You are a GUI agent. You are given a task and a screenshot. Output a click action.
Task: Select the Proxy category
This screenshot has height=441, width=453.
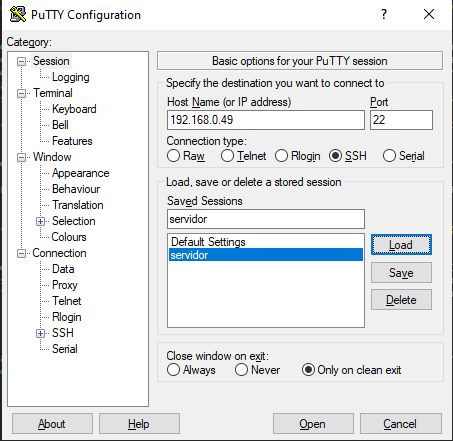[x=65, y=285]
